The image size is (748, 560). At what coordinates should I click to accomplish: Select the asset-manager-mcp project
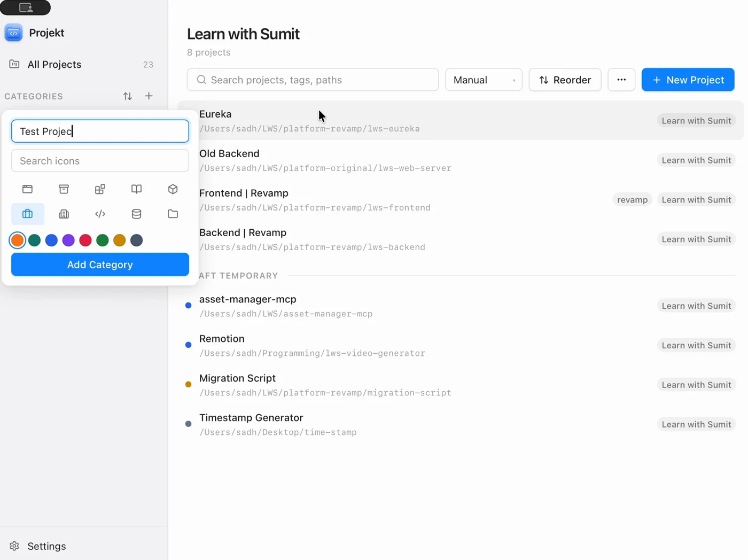click(x=460, y=306)
